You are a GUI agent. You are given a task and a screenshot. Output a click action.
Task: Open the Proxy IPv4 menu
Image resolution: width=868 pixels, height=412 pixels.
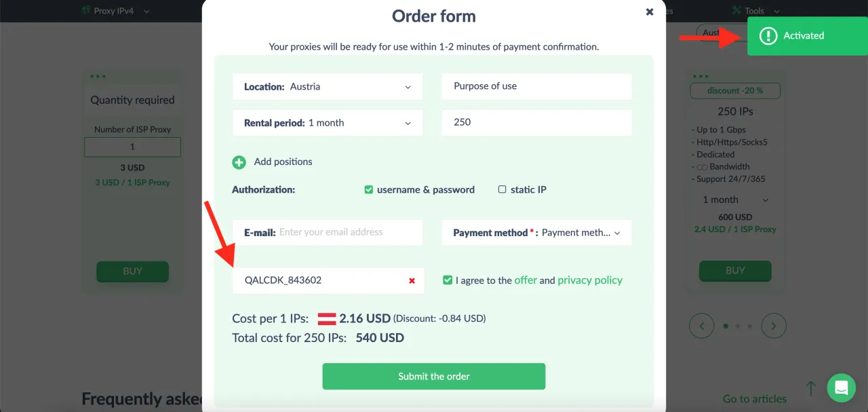click(x=115, y=11)
